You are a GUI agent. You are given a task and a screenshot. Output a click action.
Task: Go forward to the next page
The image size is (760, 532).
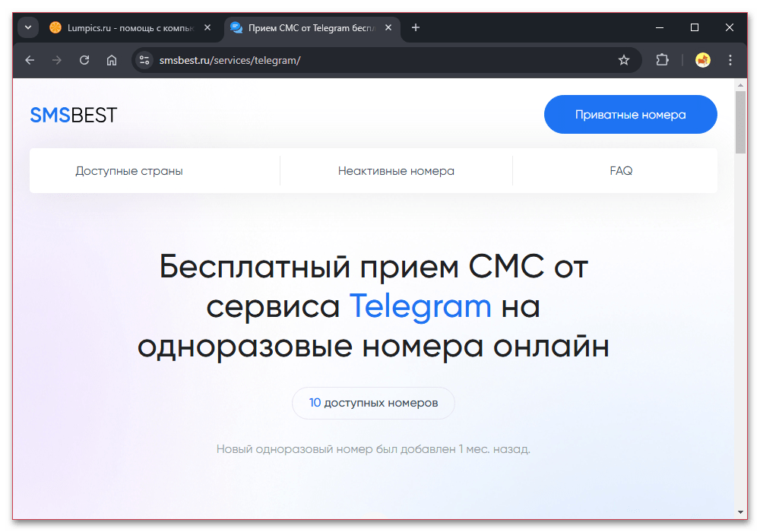pyautogui.click(x=57, y=60)
